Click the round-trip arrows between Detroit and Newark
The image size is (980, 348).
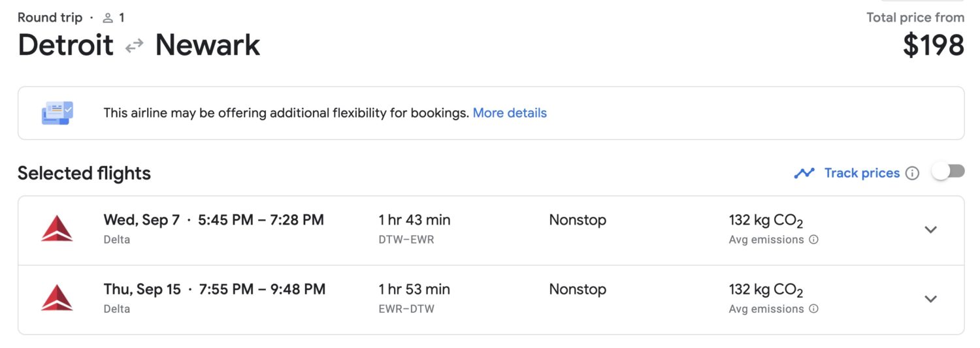pyautogui.click(x=135, y=46)
